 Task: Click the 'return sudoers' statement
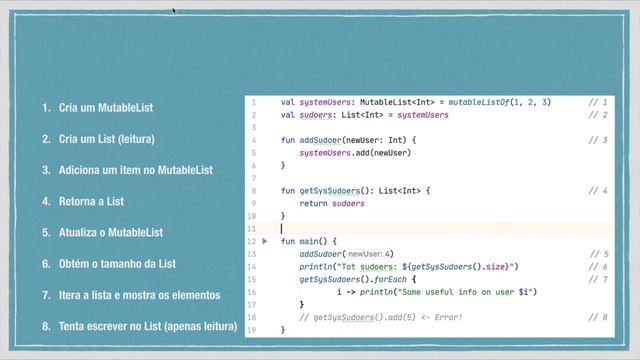pyautogui.click(x=332, y=203)
